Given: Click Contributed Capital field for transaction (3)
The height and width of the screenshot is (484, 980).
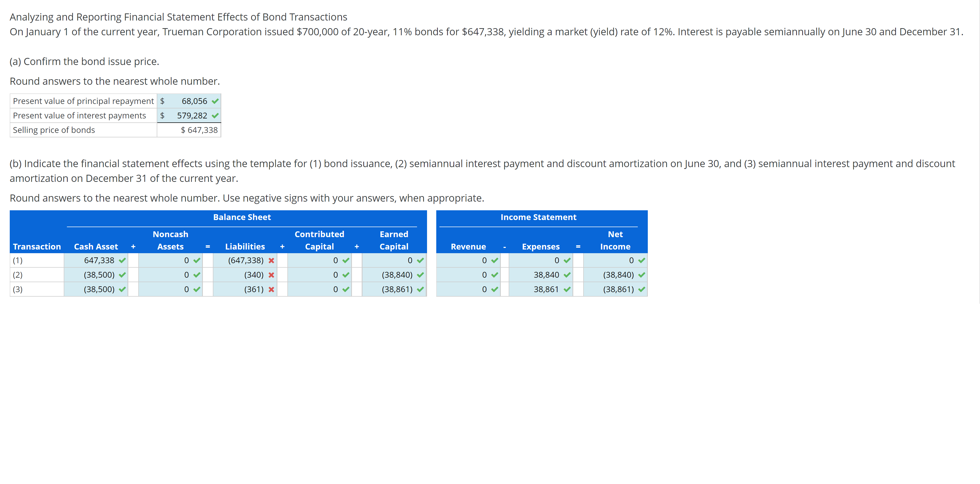Looking at the screenshot, I should 320,289.
